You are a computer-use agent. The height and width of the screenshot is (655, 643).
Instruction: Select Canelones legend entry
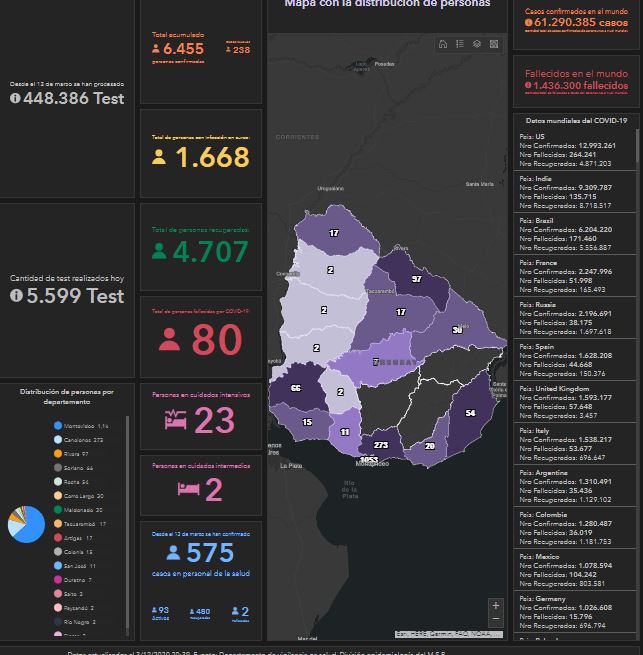[x=80, y=440]
